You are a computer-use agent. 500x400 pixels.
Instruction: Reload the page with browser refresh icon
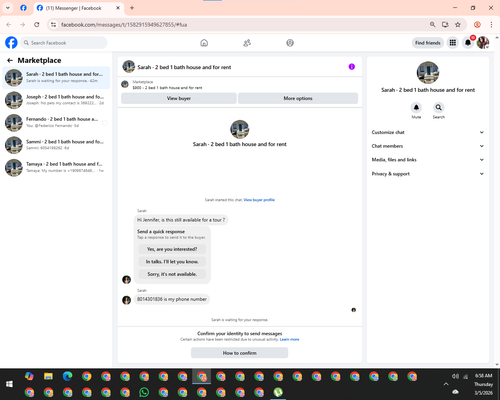click(x=37, y=25)
